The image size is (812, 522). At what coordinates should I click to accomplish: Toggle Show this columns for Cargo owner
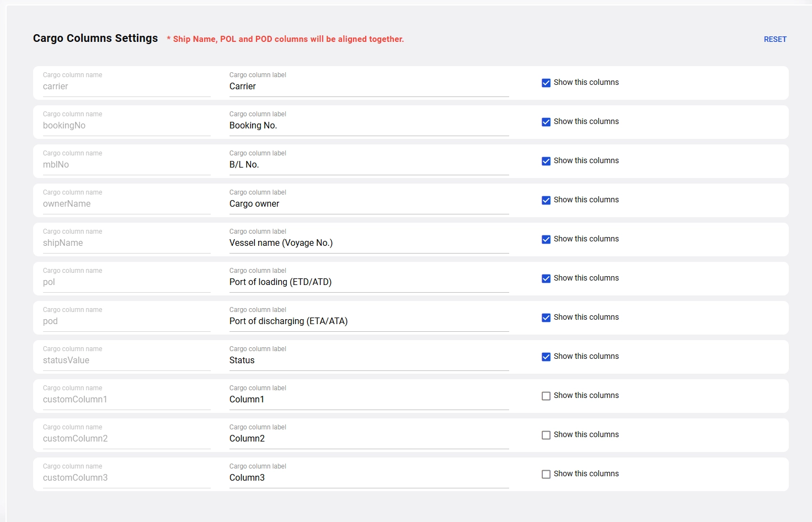546,200
